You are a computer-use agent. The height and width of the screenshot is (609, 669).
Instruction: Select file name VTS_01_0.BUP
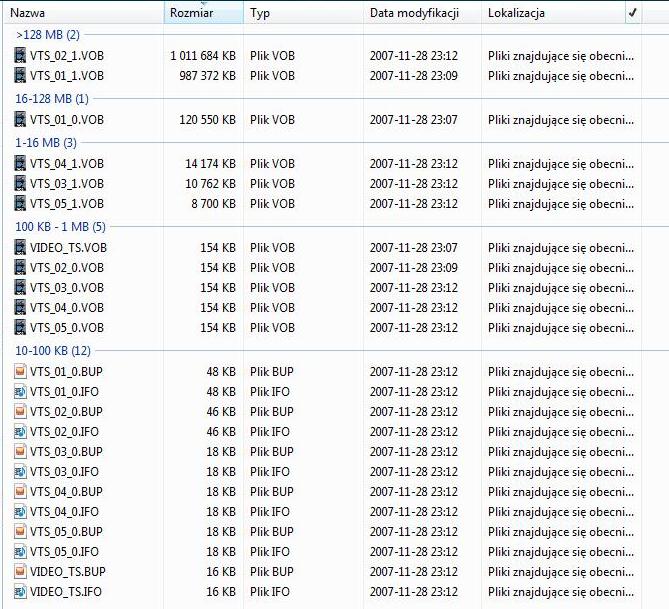[67, 372]
